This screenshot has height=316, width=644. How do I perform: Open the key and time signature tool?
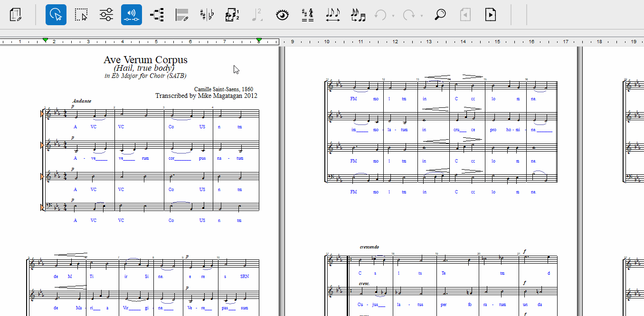tap(308, 15)
